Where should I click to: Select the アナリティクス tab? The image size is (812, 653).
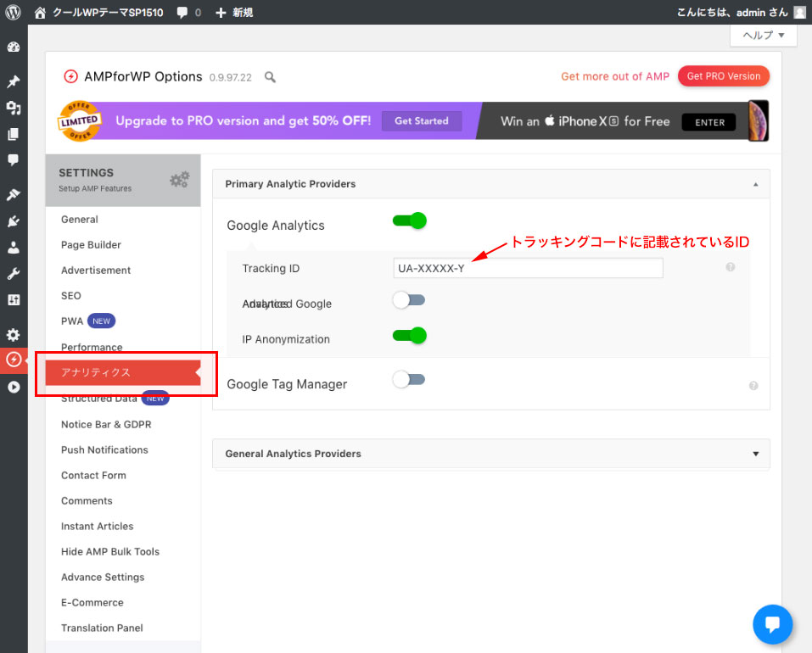(x=123, y=372)
